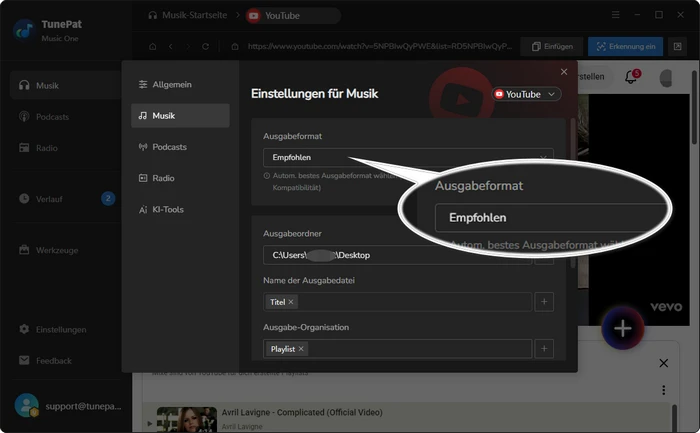Click the YouTube page scrollbar
The width and height of the screenshot is (700, 433).
pyautogui.click(x=694, y=107)
